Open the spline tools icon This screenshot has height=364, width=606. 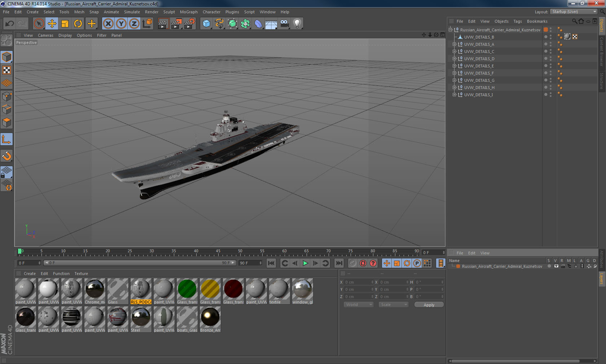click(219, 24)
